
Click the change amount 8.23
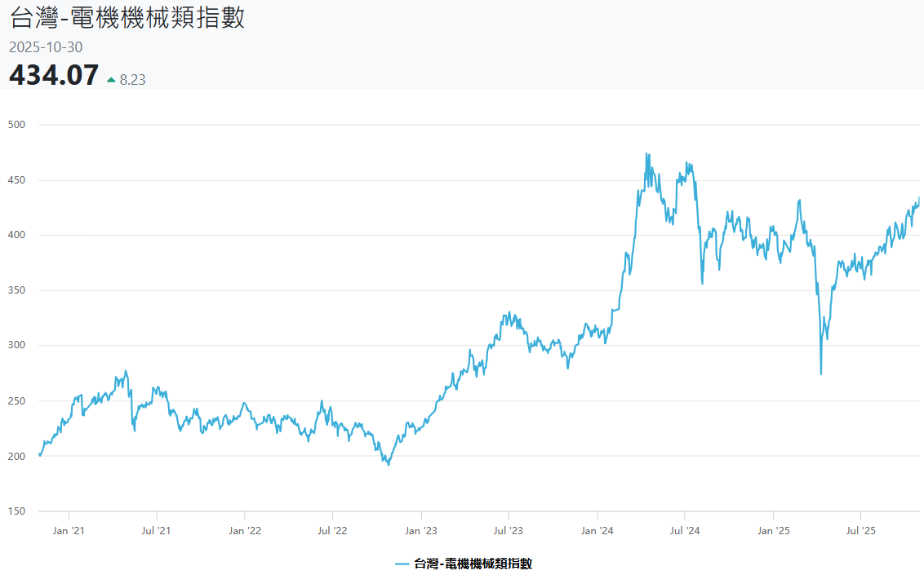pos(132,80)
